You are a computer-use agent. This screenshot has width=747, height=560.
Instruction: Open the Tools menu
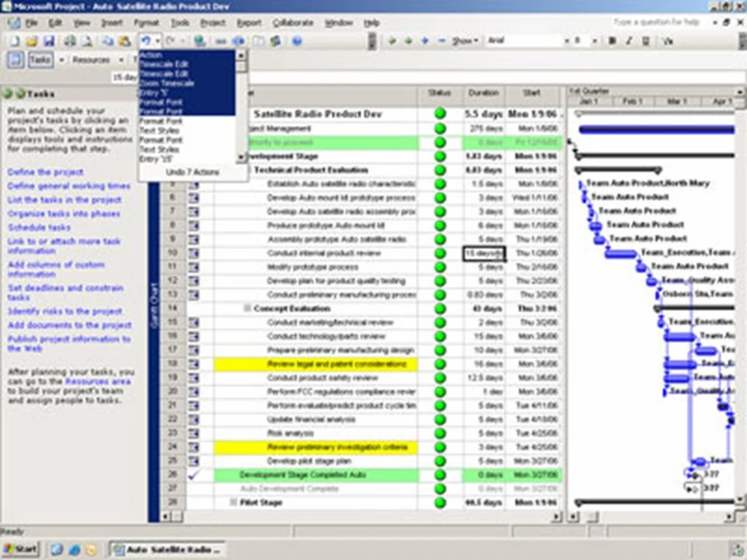coord(180,23)
